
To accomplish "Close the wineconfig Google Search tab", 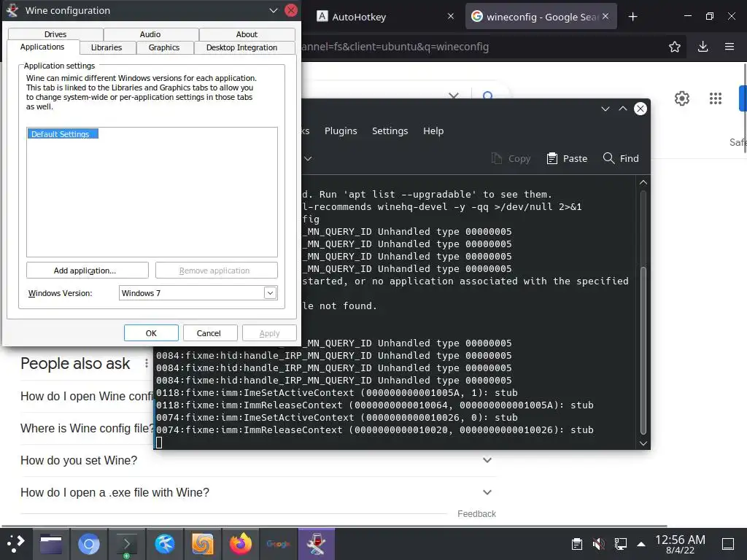I will (605, 16).
